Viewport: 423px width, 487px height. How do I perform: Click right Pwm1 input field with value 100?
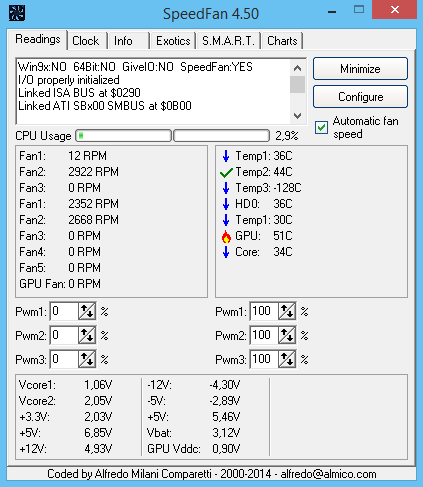click(x=264, y=311)
